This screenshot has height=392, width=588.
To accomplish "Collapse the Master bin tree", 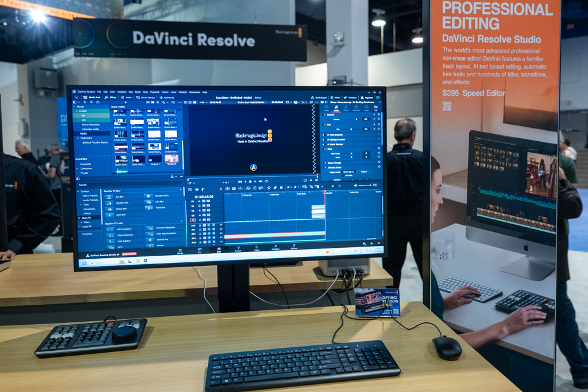I will pyautogui.click(x=74, y=107).
